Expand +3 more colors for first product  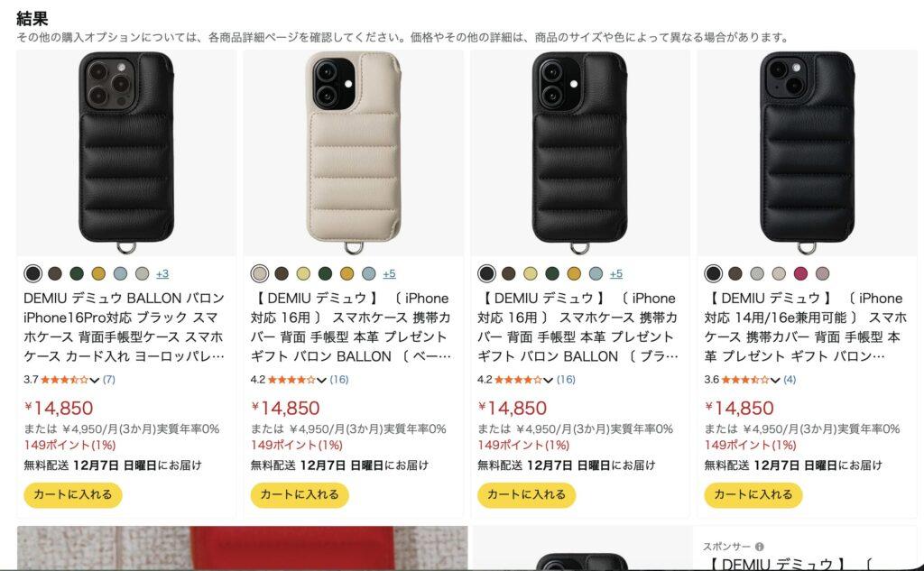(x=162, y=273)
